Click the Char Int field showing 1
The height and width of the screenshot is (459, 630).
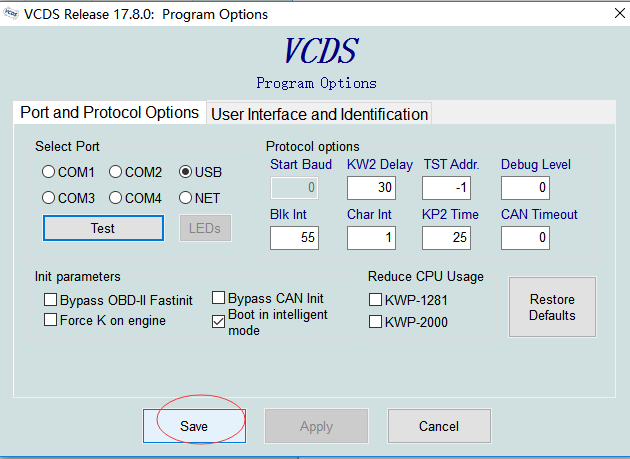[x=371, y=238]
